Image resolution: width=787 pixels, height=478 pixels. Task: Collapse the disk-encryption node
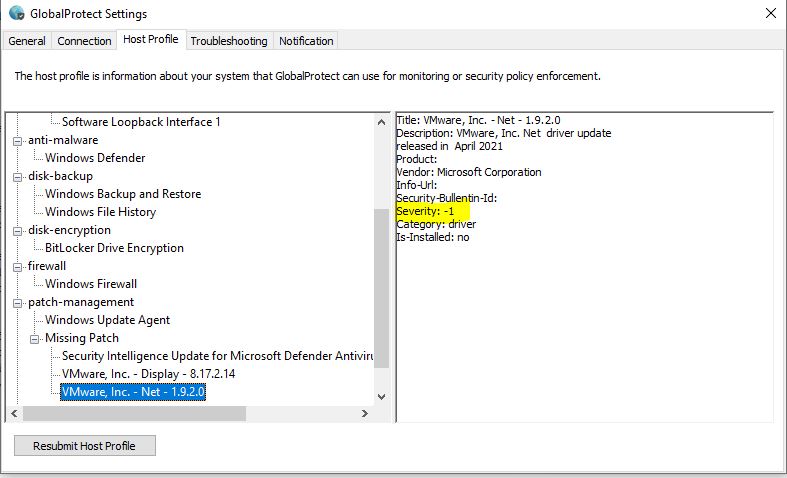click(17, 230)
